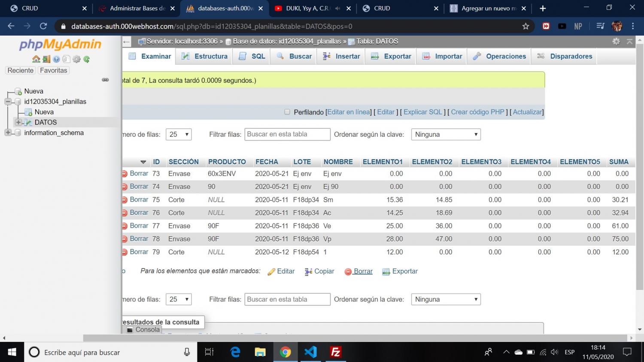Reload navigation panel with green refresh icon
644x362 pixels.
click(x=87, y=59)
